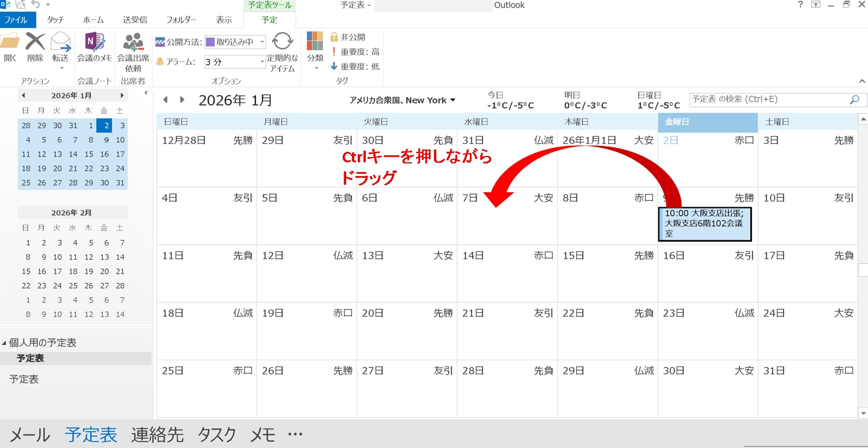Collapse the 個人用の予定表 calendar group
The width and height of the screenshot is (868, 448).
pos(5,343)
